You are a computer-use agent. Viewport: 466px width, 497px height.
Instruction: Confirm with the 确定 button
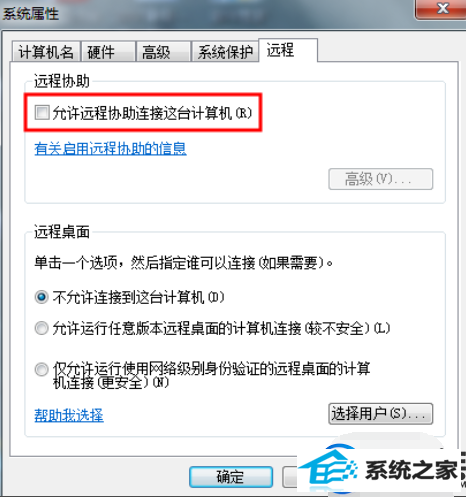(231, 477)
